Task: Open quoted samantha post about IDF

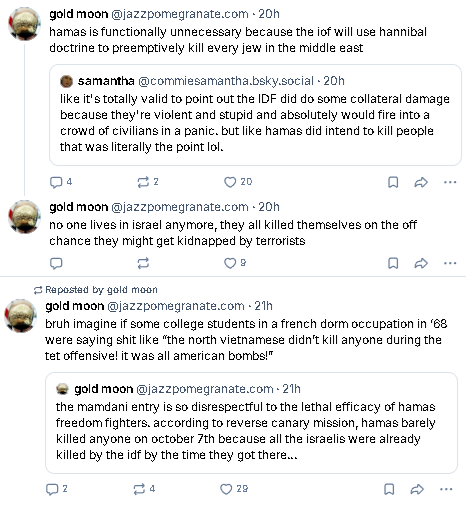Action: point(255,115)
